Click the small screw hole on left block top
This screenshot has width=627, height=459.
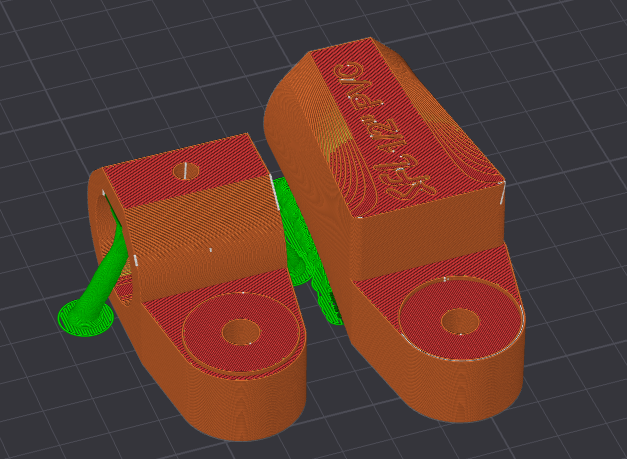click(x=183, y=169)
